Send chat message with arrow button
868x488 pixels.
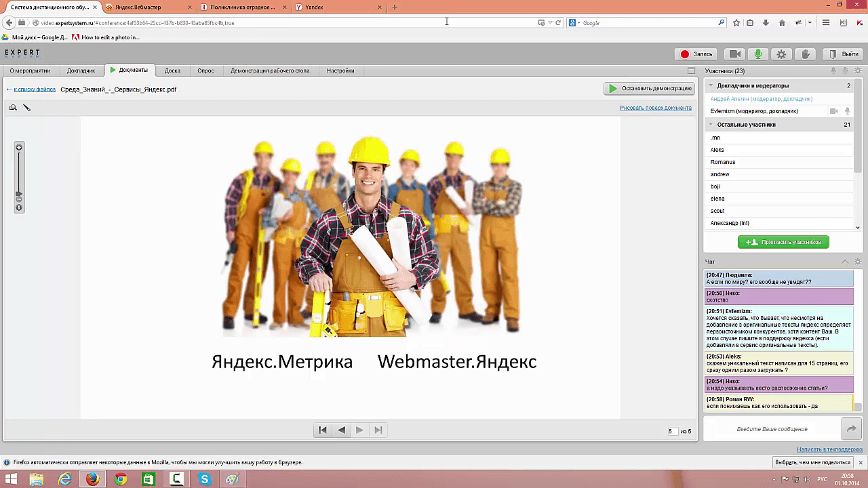click(x=851, y=429)
